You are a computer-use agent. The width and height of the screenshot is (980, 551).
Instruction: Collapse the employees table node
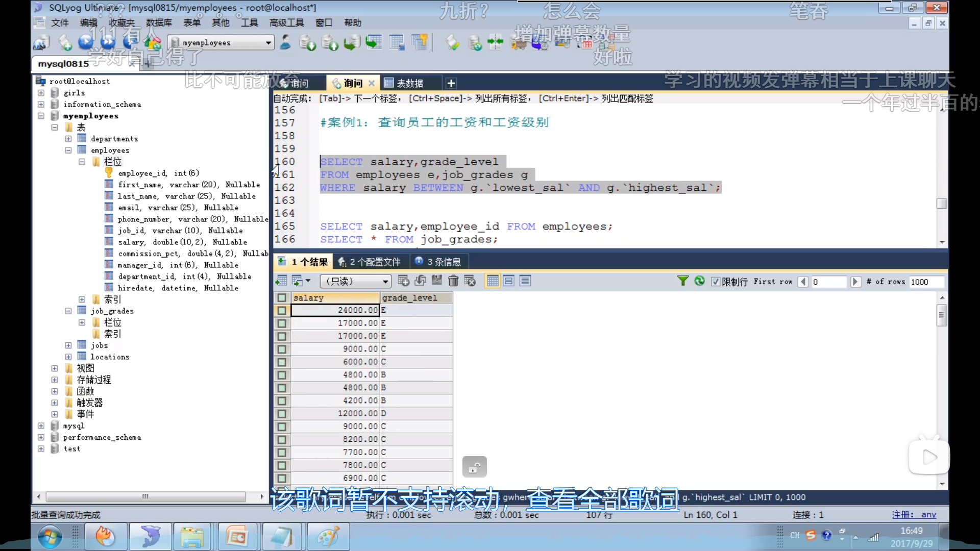tap(68, 150)
